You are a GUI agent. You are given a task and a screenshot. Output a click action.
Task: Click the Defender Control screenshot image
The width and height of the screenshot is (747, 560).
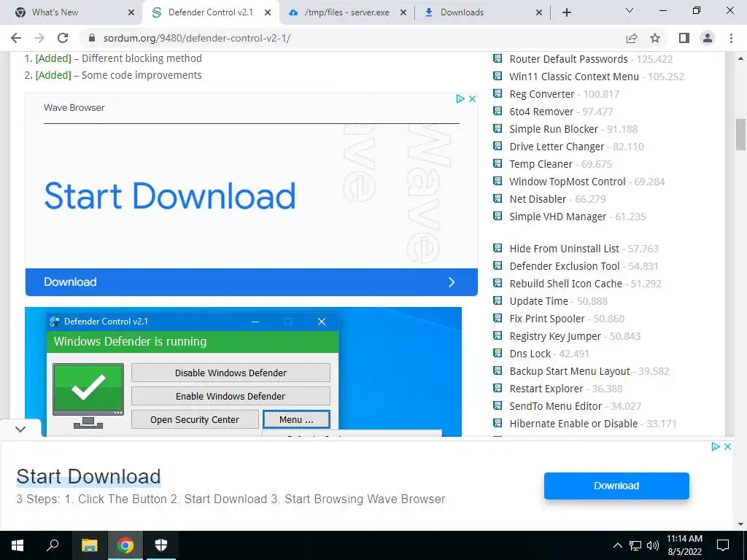(244, 372)
